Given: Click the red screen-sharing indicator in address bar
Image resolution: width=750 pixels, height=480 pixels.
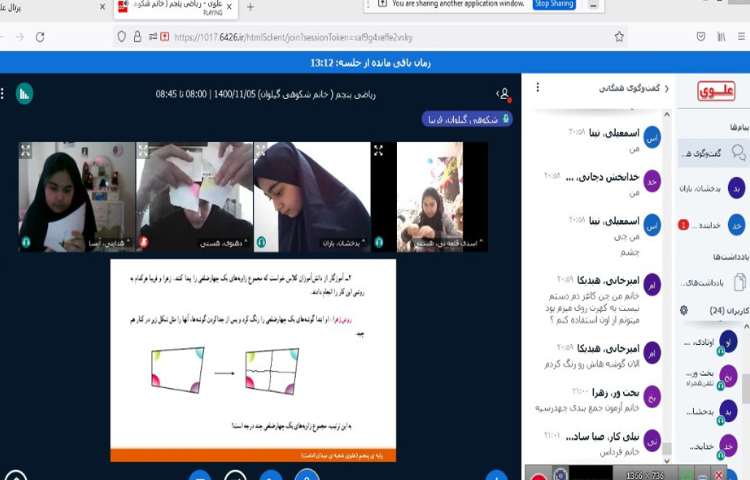Looking at the screenshot, I should 165,36.
